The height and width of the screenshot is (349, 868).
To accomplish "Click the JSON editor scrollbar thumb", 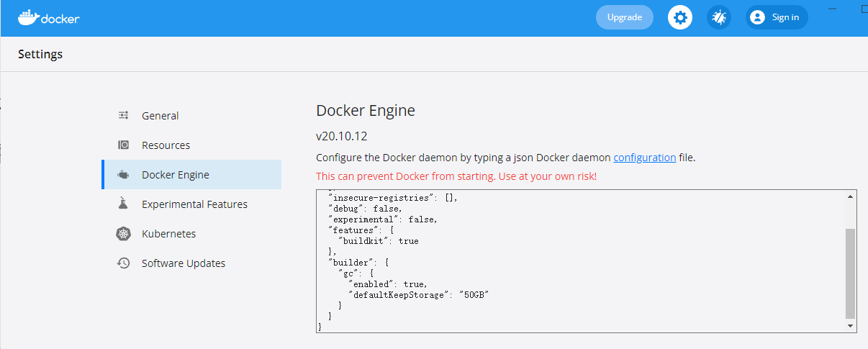I will click(x=850, y=273).
